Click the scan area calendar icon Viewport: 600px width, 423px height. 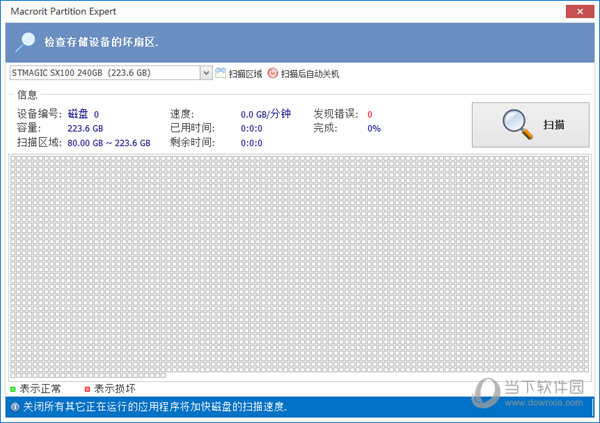(x=220, y=73)
